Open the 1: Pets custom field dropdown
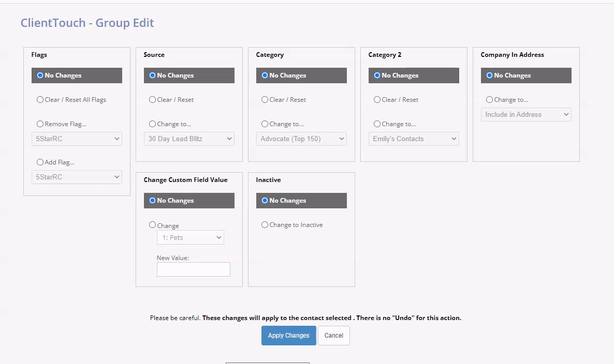 [191, 237]
